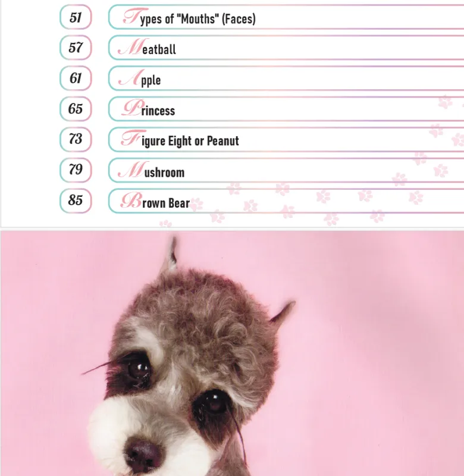The width and height of the screenshot is (464, 476).
Task: Open the Brown Bear chapter entry
Action: (286, 201)
